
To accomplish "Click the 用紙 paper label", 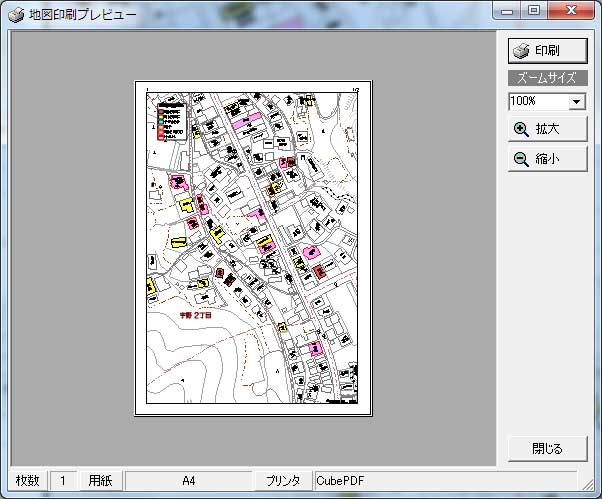I will pyautogui.click(x=99, y=481).
